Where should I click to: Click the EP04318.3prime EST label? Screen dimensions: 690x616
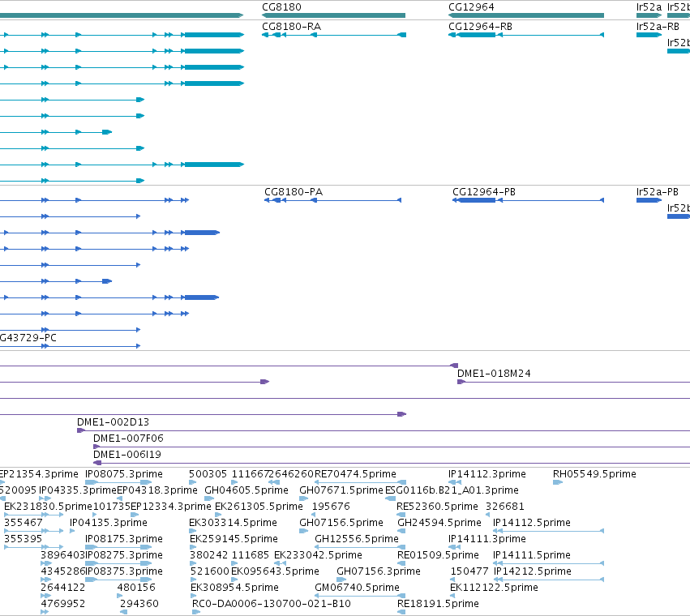(x=157, y=490)
